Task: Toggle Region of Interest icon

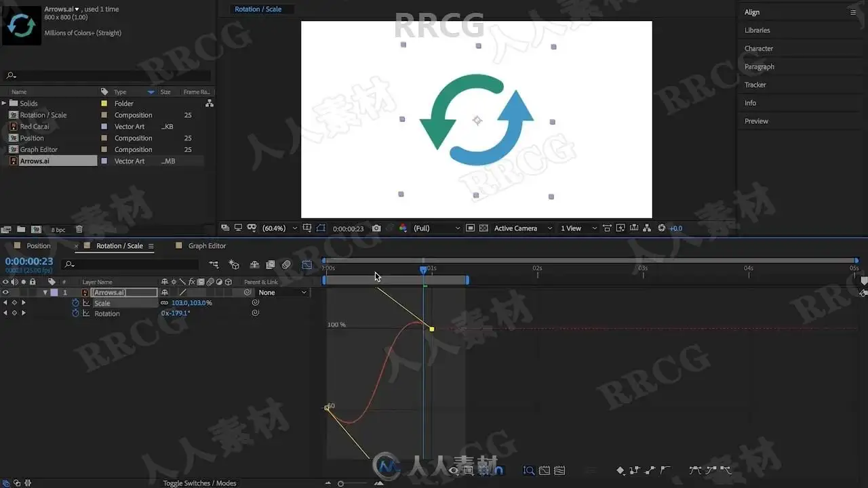Action: (470, 228)
